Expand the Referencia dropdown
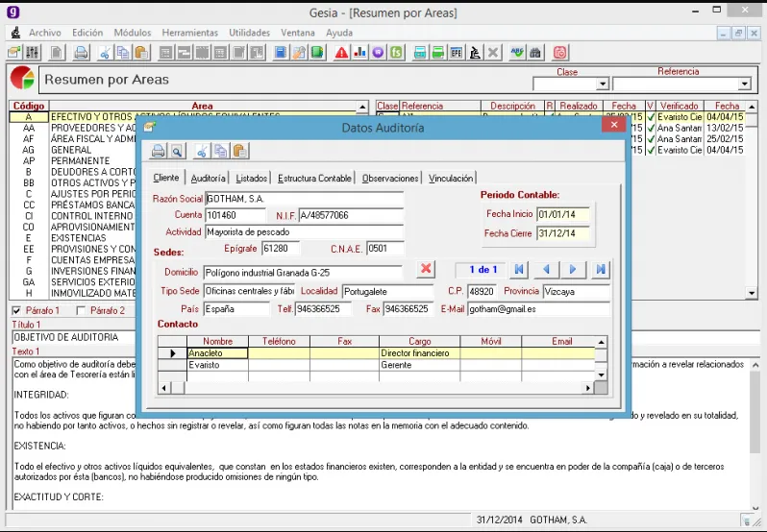The image size is (767, 532). 745,85
